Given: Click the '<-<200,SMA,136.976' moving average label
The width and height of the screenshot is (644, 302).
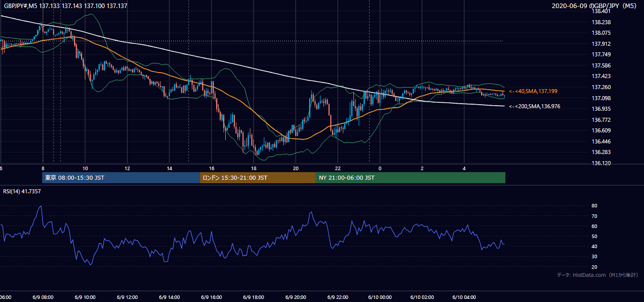Looking at the screenshot, I should pyautogui.click(x=535, y=106).
